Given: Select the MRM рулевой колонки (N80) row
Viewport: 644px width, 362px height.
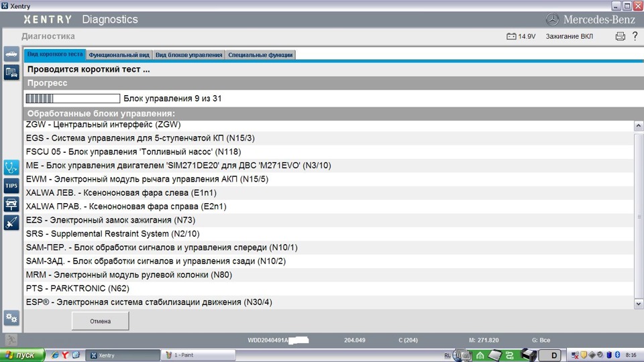Looking at the screenshot, I should point(329,275).
